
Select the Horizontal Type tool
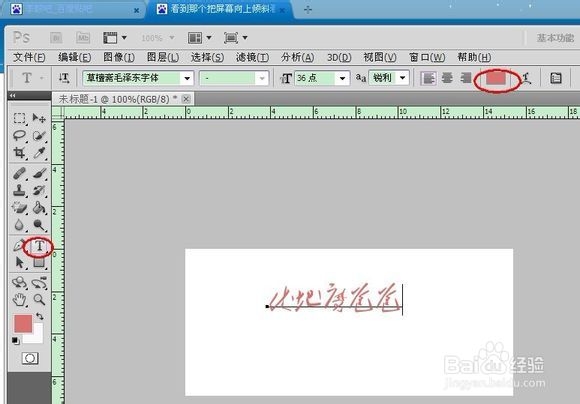tap(39, 246)
